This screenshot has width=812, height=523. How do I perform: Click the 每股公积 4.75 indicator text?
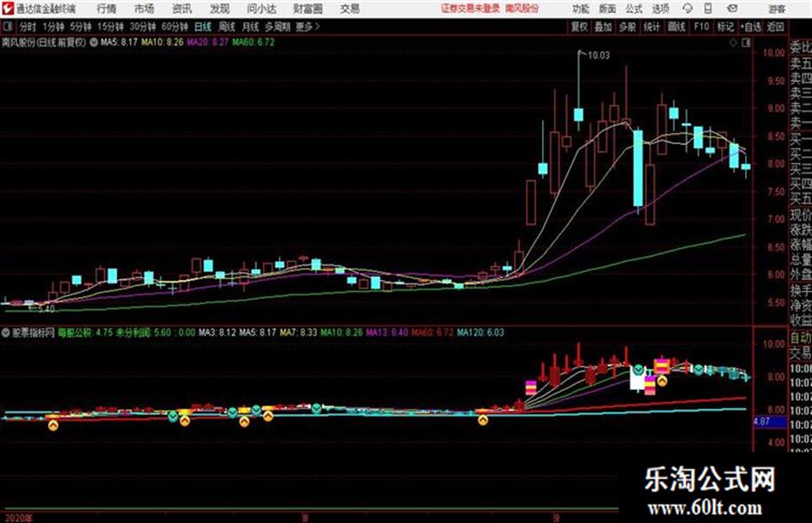click(x=85, y=332)
